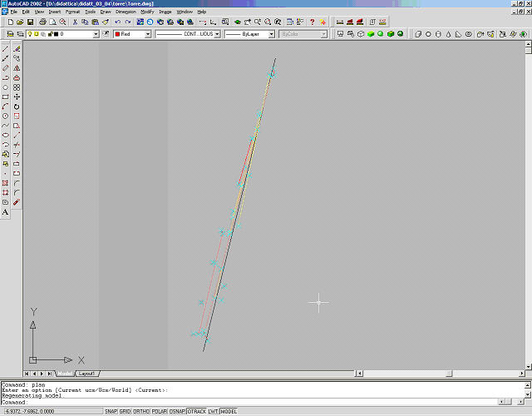This screenshot has width=532, height=416.
Task: Click the horizontal scrollbar right arrow
Action: 522,374
